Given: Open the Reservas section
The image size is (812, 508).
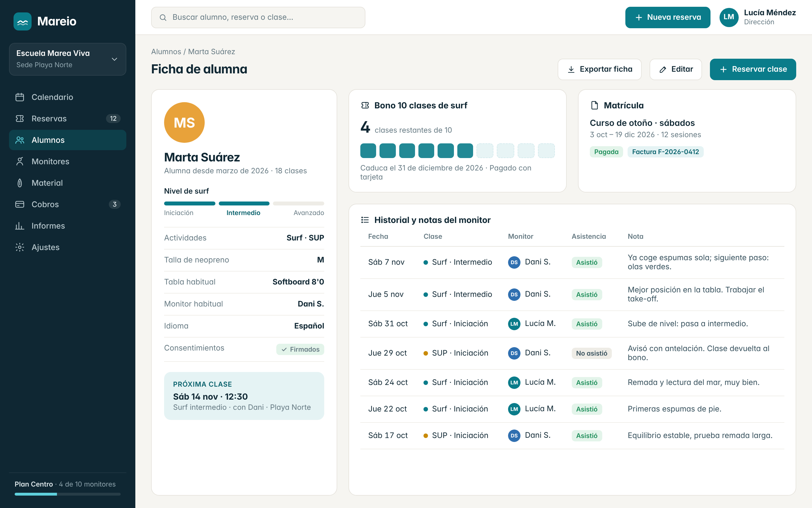Looking at the screenshot, I should pos(67,119).
